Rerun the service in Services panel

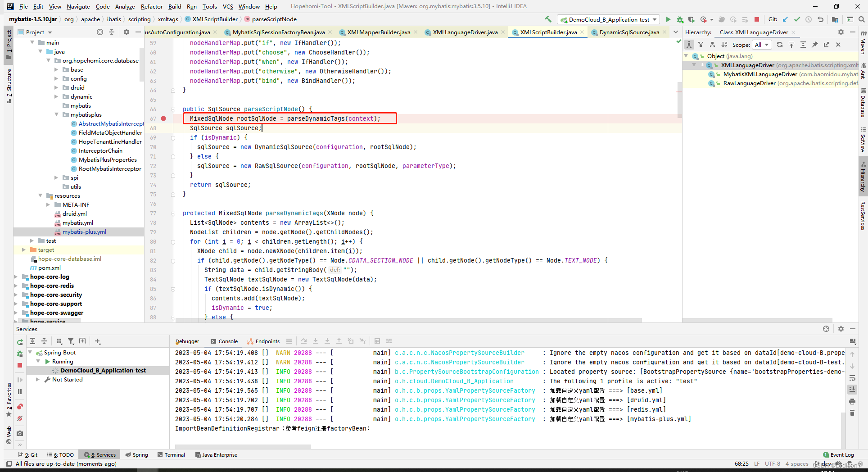tap(20, 342)
